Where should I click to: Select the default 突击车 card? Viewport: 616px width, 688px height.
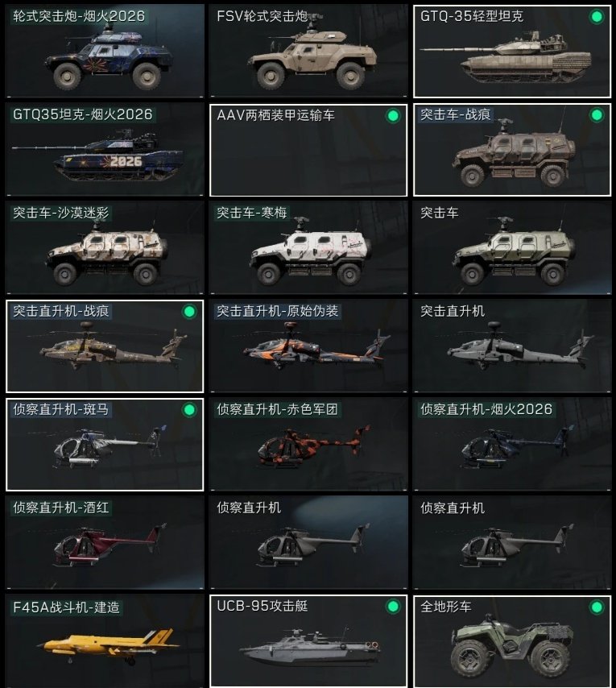[x=512, y=248]
